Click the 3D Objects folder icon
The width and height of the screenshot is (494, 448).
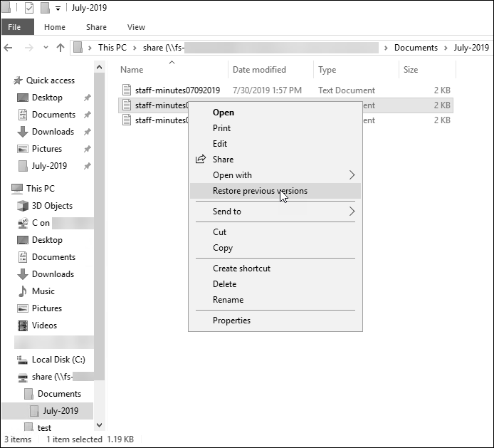click(x=23, y=206)
